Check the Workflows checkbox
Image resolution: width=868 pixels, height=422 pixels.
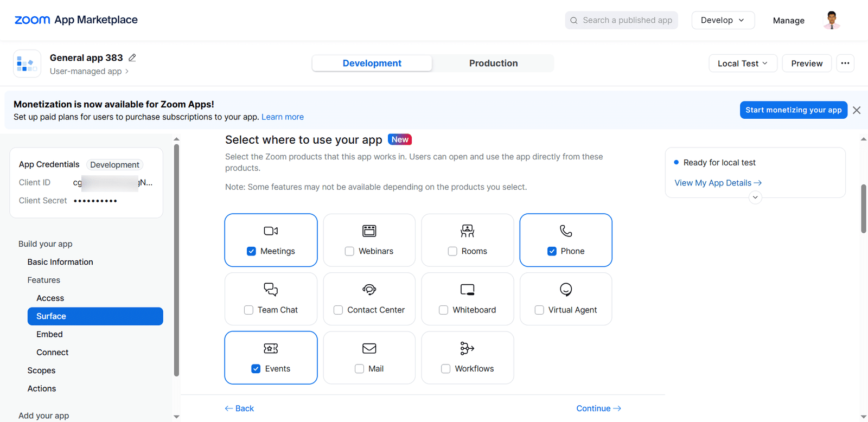(446, 369)
